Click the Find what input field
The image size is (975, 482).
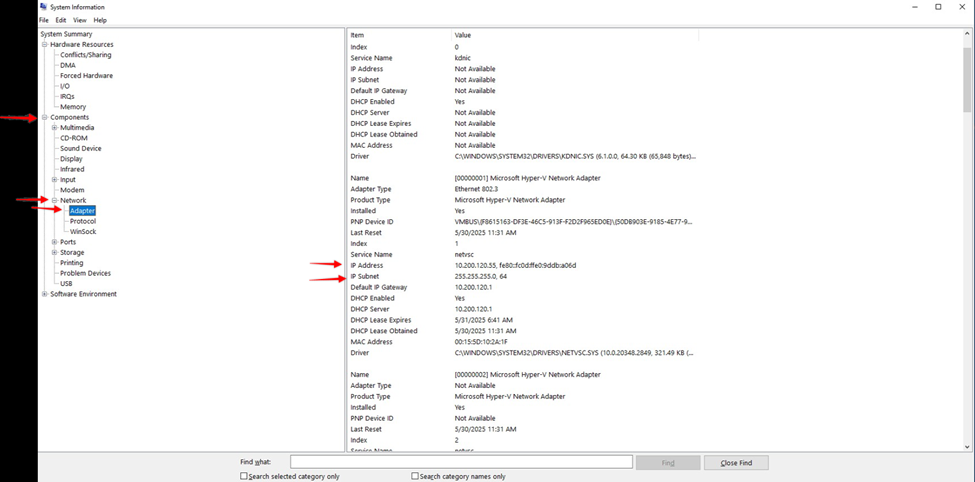click(461, 462)
